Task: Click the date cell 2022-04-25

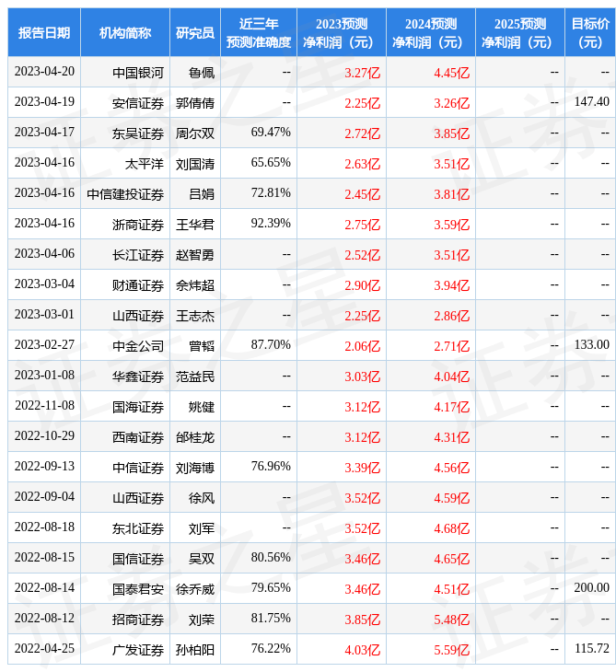Action: click(x=44, y=649)
